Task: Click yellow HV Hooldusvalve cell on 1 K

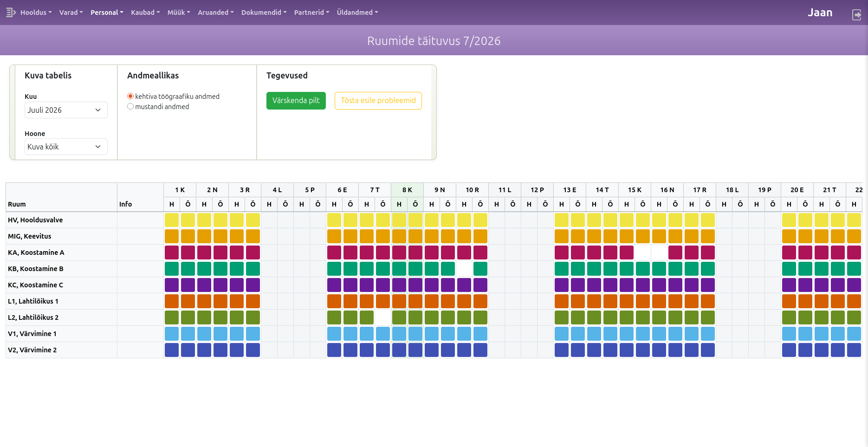Action: (x=172, y=220)
